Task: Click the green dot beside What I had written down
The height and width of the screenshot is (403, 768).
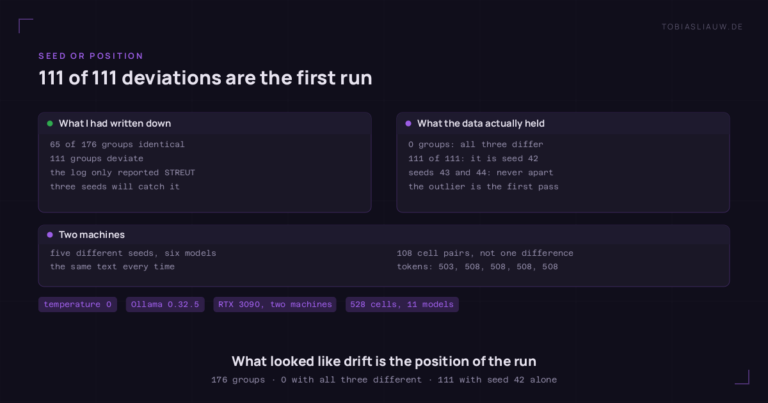Action: [50, 123]
